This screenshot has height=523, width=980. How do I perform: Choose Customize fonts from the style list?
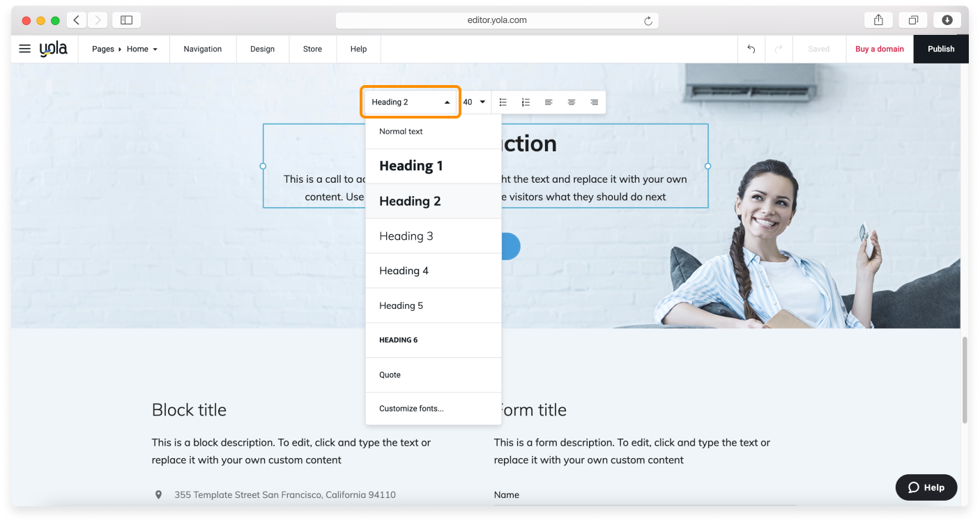(411, 408)
